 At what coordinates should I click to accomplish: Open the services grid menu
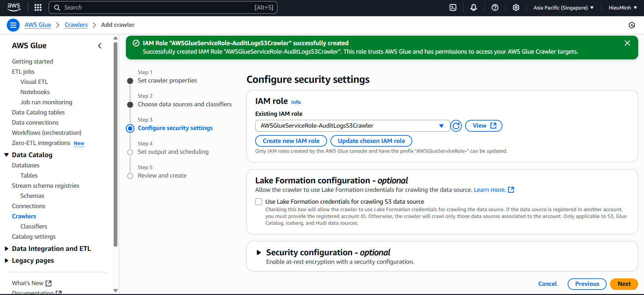[x=38, y=7]
